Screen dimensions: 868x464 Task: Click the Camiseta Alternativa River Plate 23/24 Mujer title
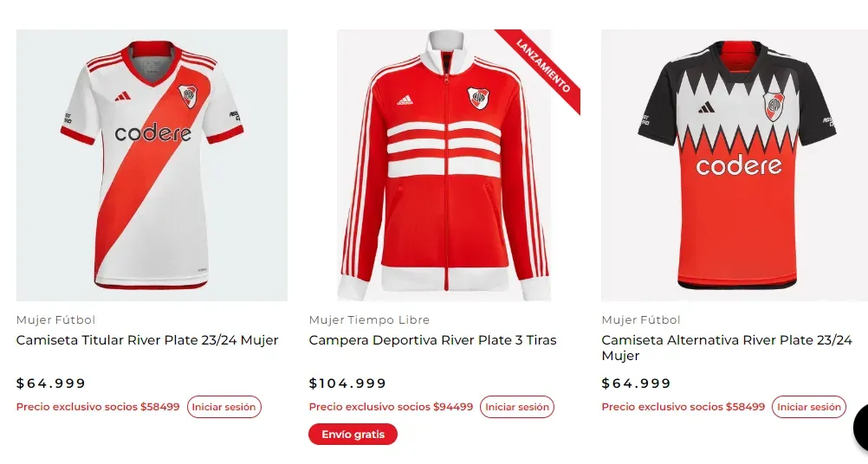[727, 347]
